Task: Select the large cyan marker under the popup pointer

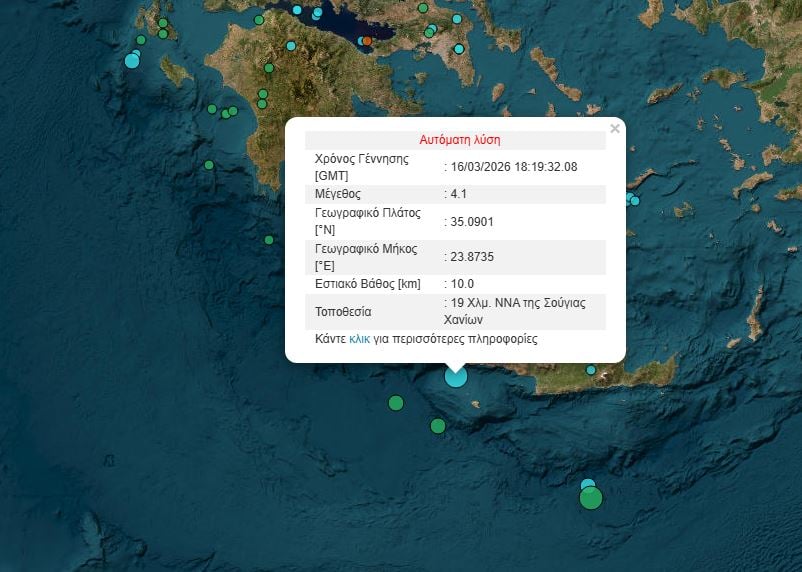Action: coord(456,376)
